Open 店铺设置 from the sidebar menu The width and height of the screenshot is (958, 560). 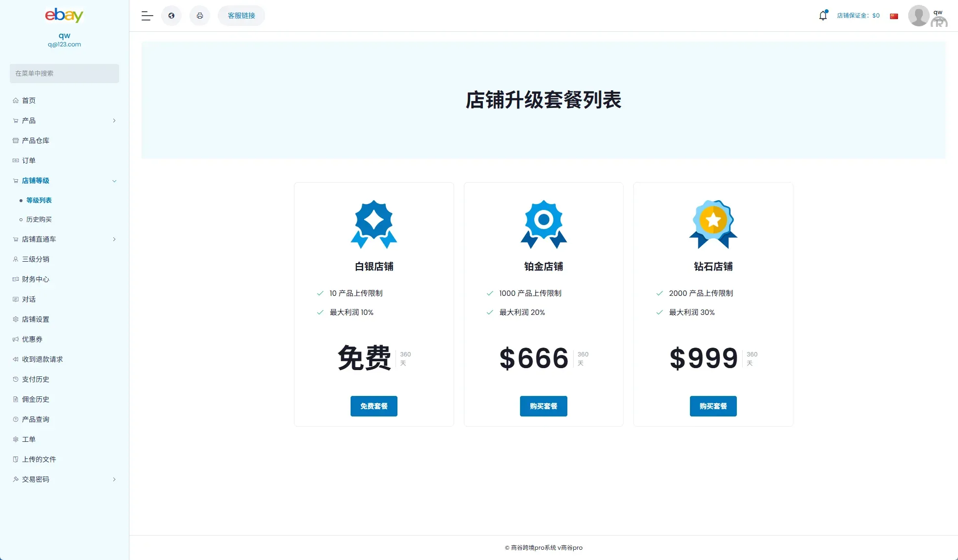pyautogui.click(x=35, y=319)
